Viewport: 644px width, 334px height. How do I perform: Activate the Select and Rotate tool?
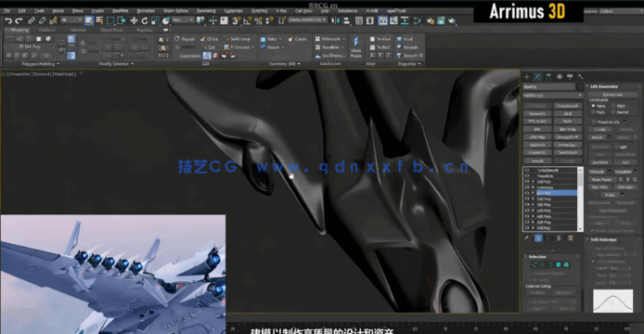point(145,20)
